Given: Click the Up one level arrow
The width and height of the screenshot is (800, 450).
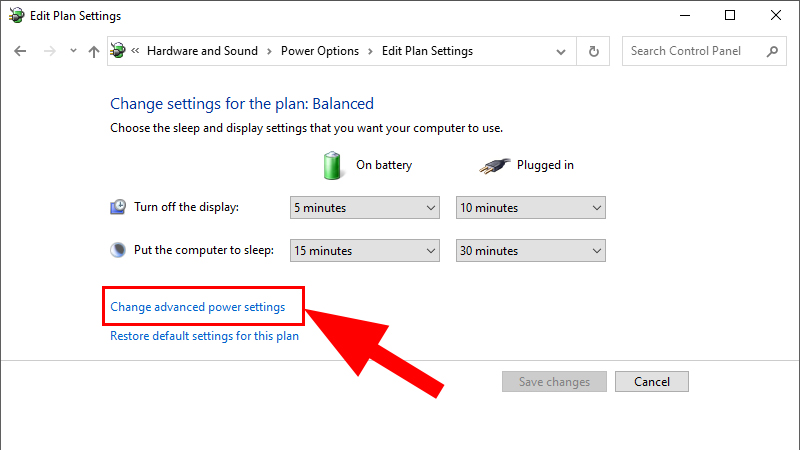Looking at the screenshot, I should [x=93, y=51].
